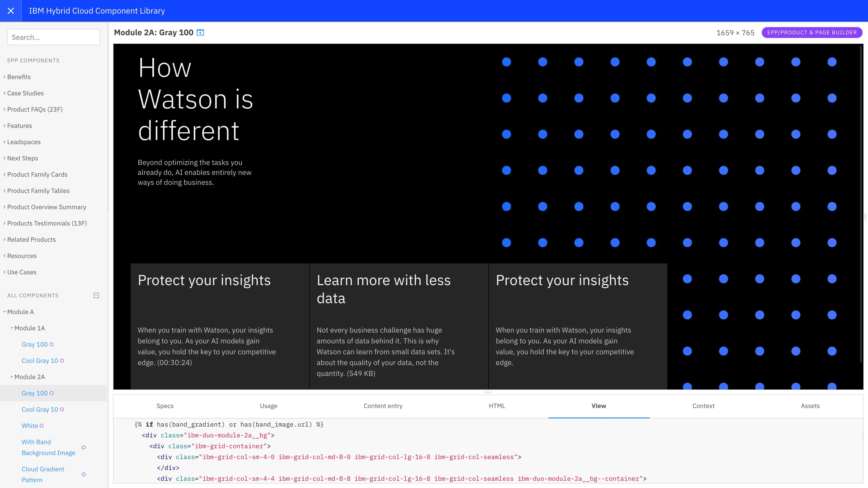Click the Learn more with less data card
The image size is (868, 488).
coord(399,326)
